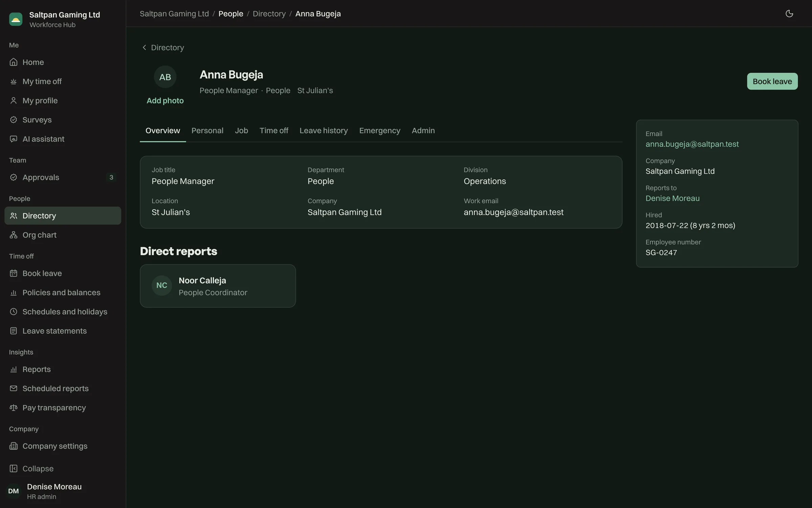Select Directory in the sidebar
Screen dimensions: 812x508
(63, 216)
